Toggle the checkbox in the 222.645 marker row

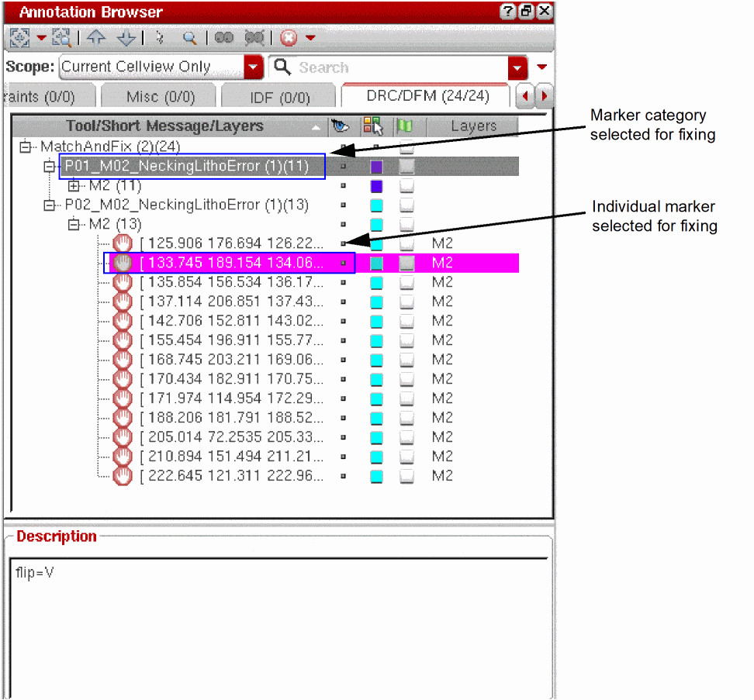pos(406,477)
